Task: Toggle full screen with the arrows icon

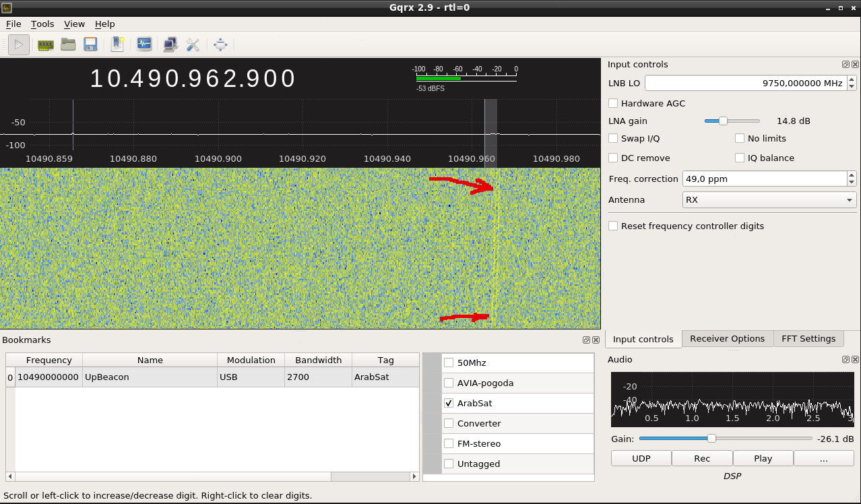Action: (220, 45)
